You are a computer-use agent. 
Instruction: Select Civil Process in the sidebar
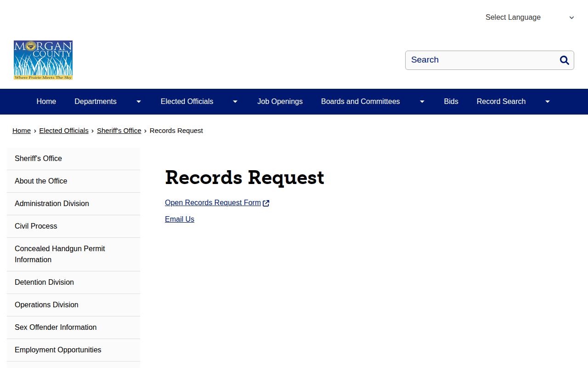click(x=73, y=226)
